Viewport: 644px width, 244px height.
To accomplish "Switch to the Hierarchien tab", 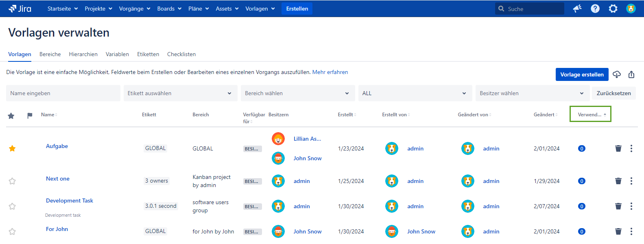I will click(x=83, y=54).
